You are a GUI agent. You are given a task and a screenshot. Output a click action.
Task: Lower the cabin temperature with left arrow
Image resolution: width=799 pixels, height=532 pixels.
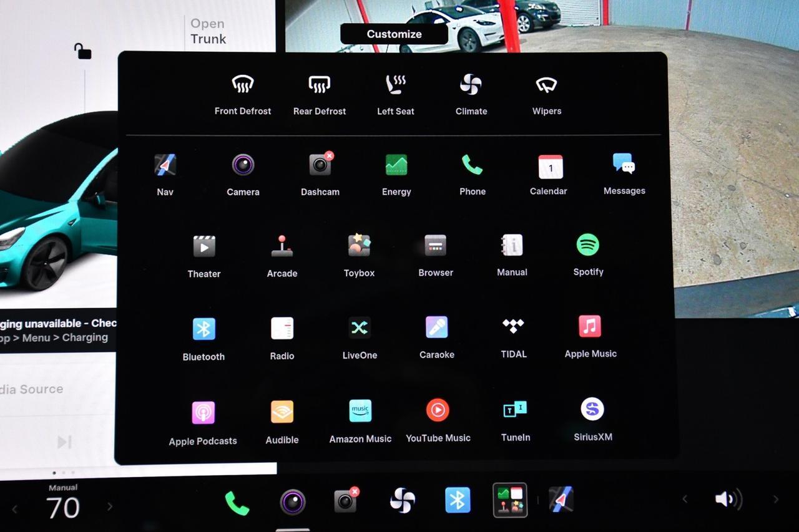click(15, 509)
